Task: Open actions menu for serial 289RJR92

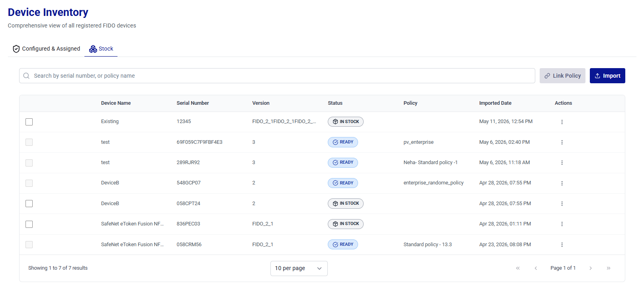Action: tap(562, 163)
